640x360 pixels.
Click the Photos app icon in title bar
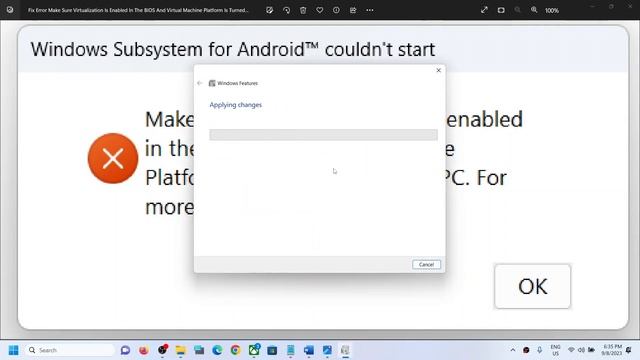coord(10,10)
